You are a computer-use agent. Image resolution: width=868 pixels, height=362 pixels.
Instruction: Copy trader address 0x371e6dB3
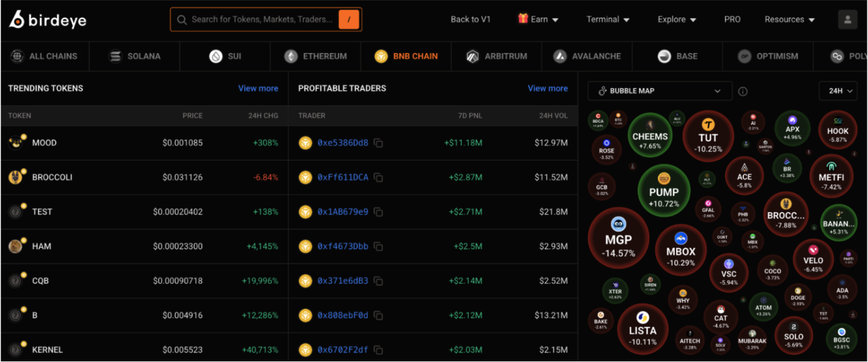378,281
